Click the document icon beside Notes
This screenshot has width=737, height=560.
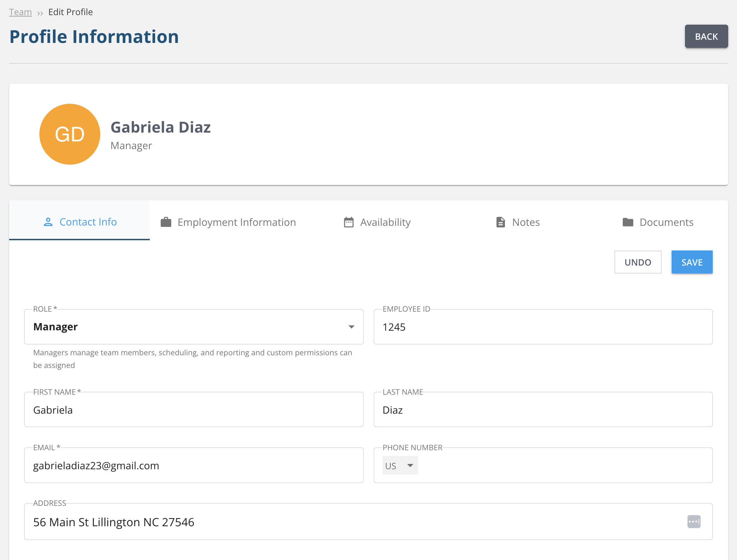click(501, 222)
